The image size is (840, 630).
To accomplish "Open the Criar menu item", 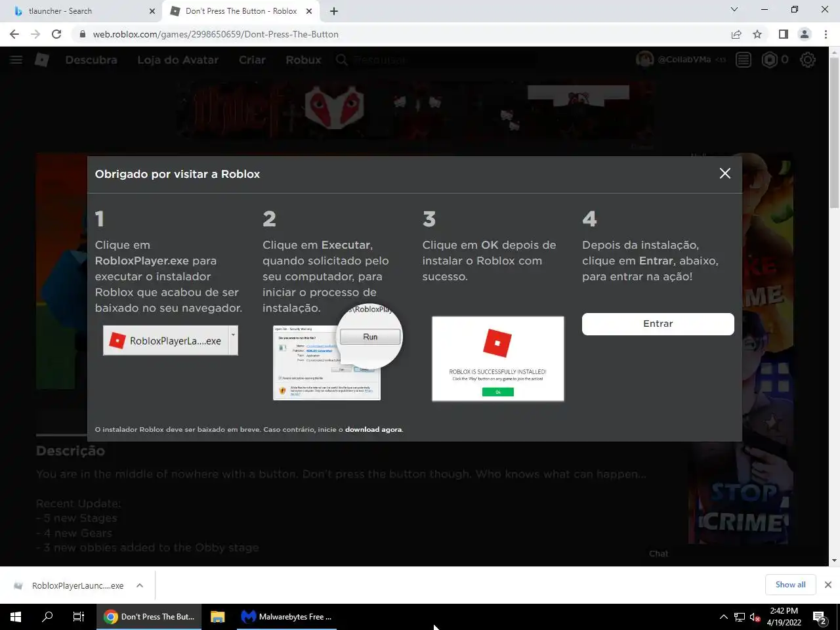I will [x=252, y=60].
